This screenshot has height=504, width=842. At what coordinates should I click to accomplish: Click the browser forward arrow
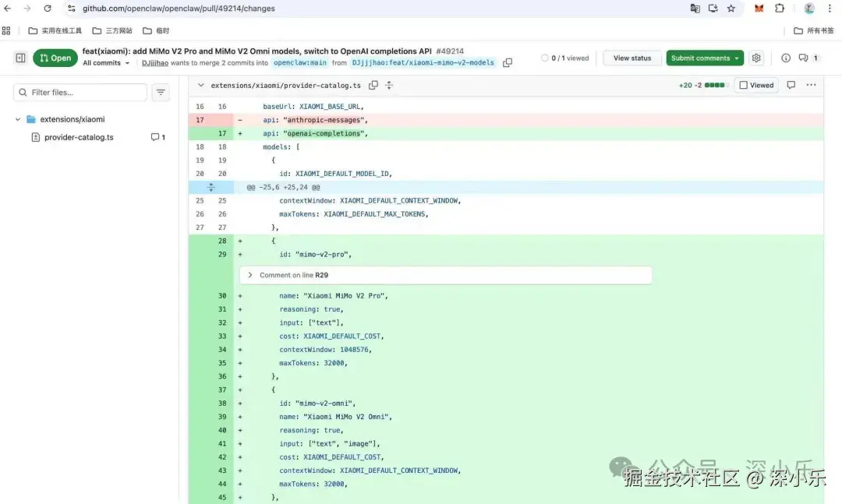pos(27,9)
